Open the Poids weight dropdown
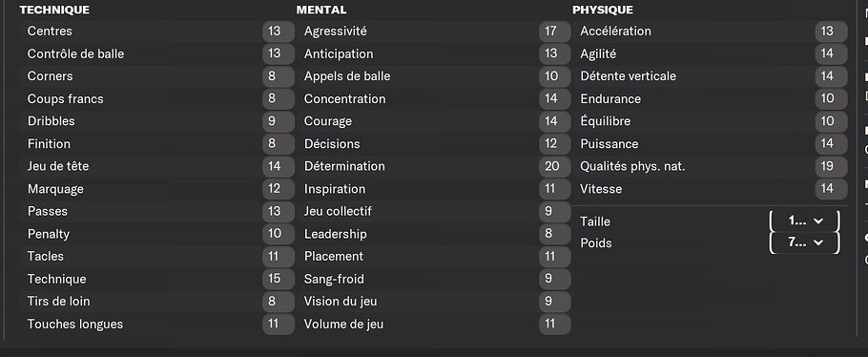 pos(805,242)
